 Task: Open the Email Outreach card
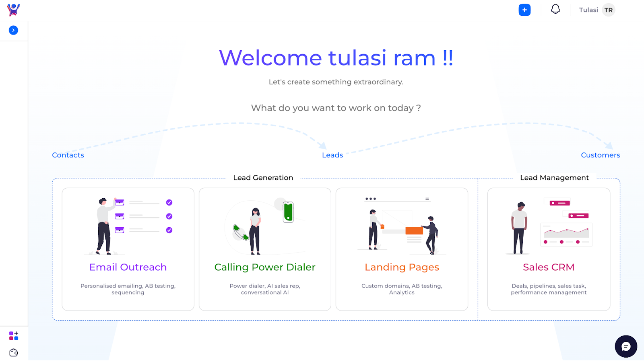128,249
